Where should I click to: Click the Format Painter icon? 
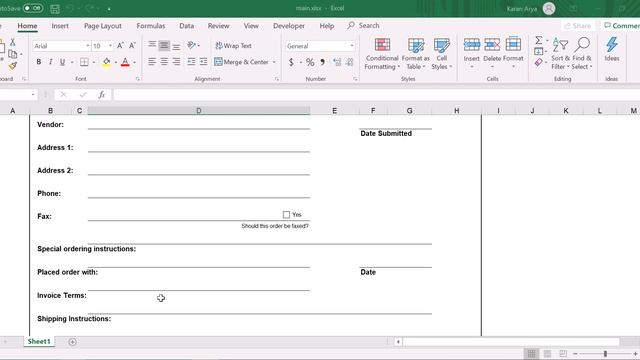[13, 66]
